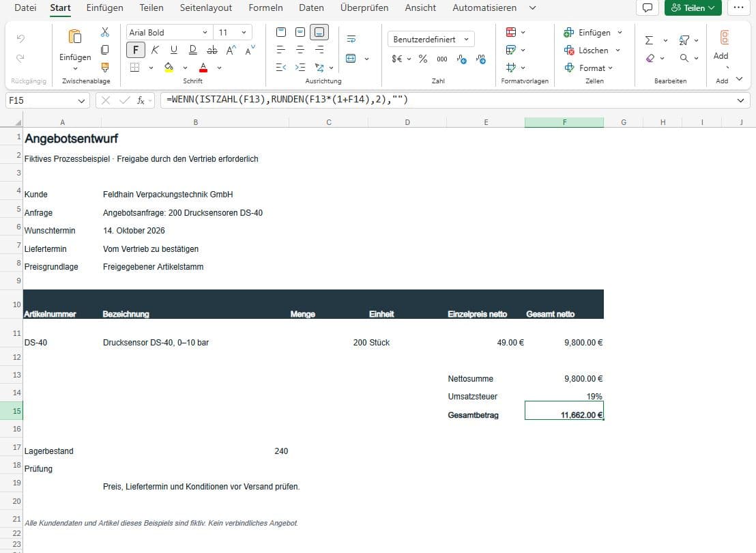Align text to top
The height and width of the screenshot is (553, 756).
pos(281,32)
